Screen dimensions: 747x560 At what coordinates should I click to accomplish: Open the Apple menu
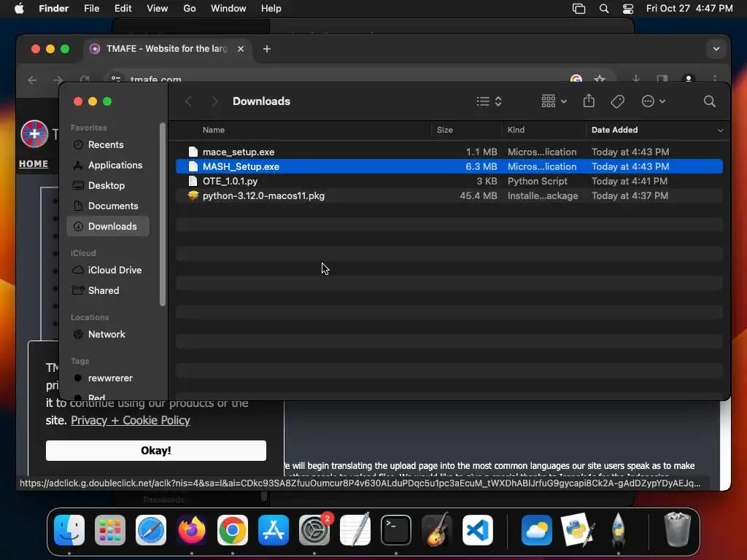pyautogui.click(x=19, y=9)
